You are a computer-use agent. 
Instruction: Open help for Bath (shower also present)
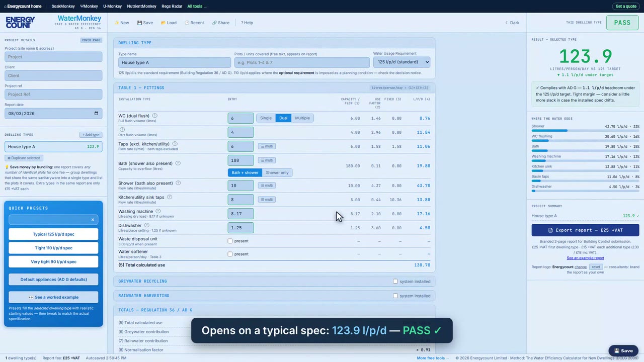pos(178,163)
